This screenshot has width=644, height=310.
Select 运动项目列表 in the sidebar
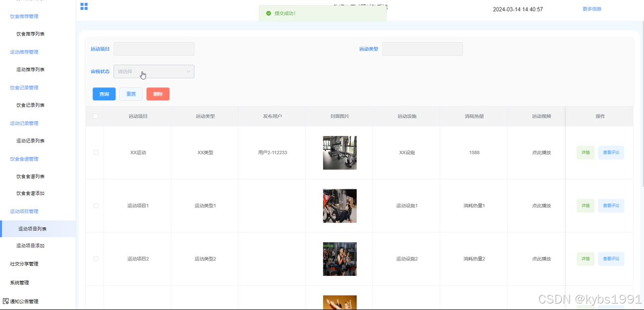tap(38, 229)
